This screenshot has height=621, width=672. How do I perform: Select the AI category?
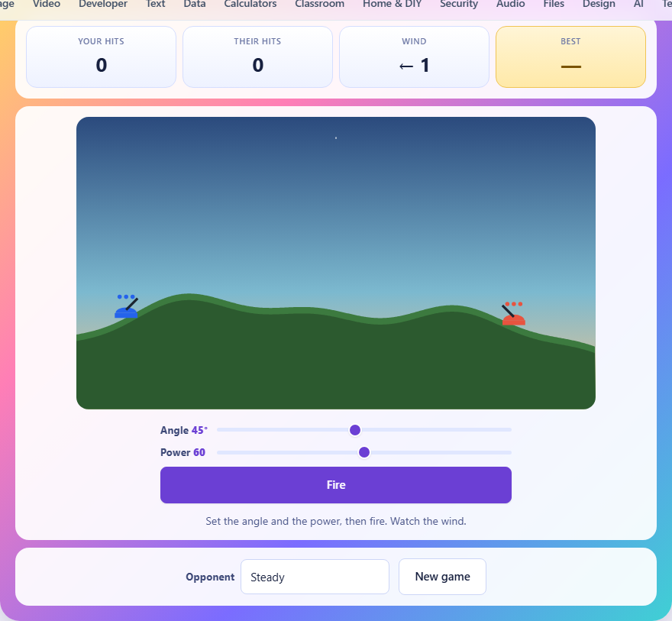[638, 5]
